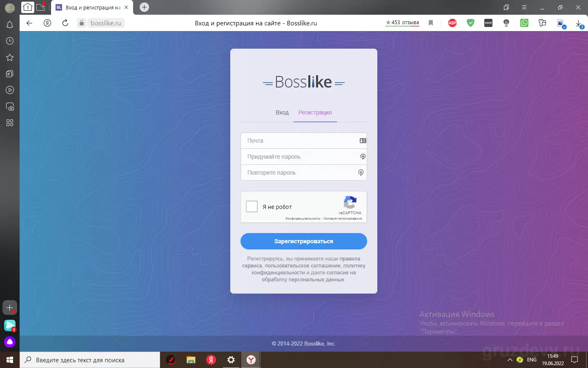Open the browser main menu

524,7
